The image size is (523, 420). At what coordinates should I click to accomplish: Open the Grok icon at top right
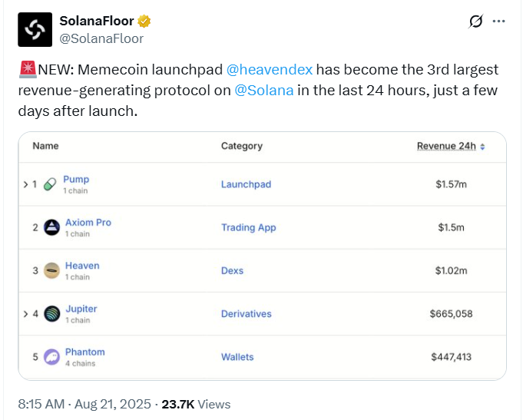(x=475, y=22)
